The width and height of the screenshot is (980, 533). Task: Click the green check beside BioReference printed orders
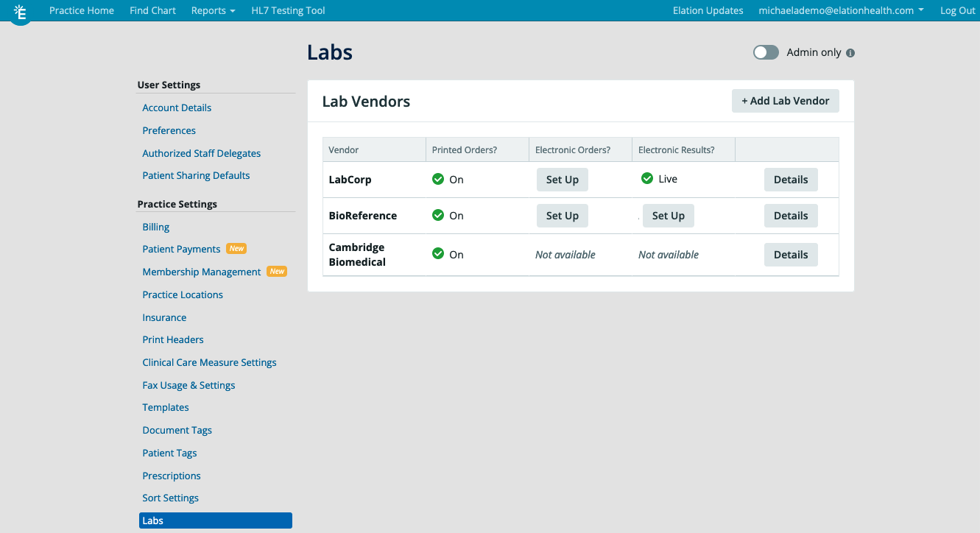click(x=437, y=215)
